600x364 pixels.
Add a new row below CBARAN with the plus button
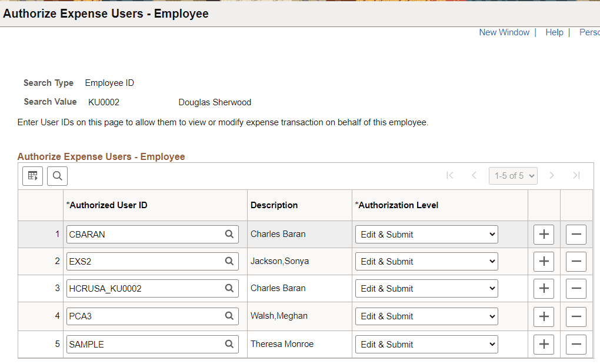click(x=544, y=233)
